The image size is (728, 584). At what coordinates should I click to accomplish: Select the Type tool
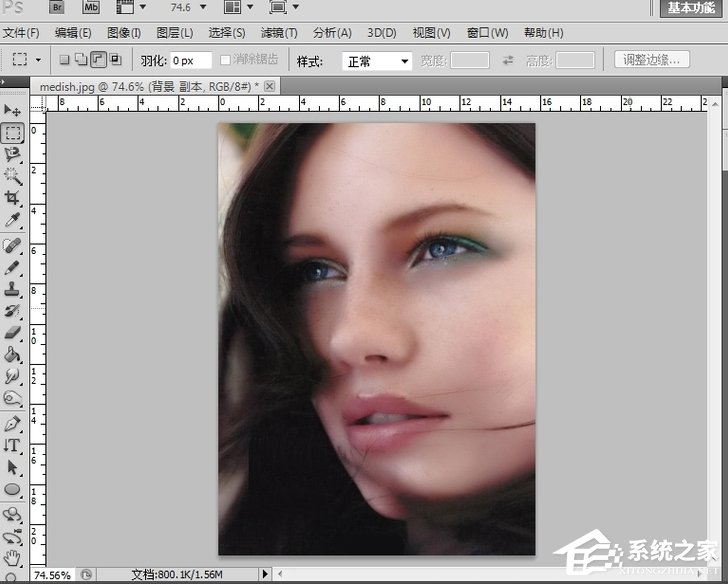pyautogui.click(x=12, y=445)
